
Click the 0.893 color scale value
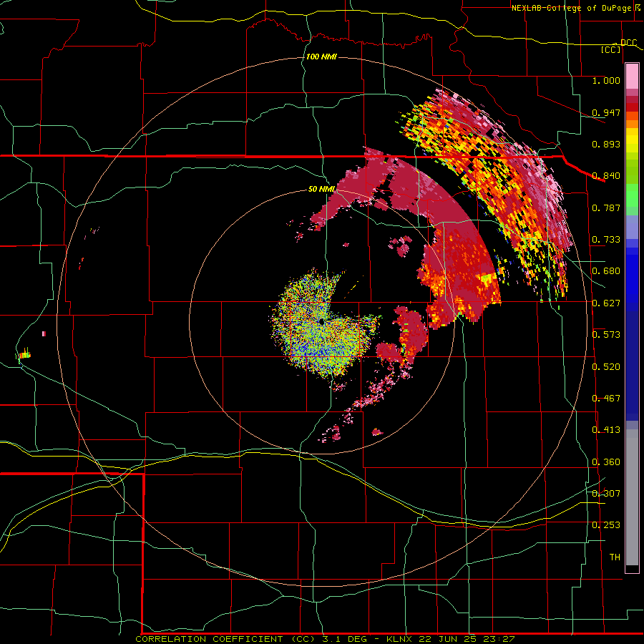point(606,144)
